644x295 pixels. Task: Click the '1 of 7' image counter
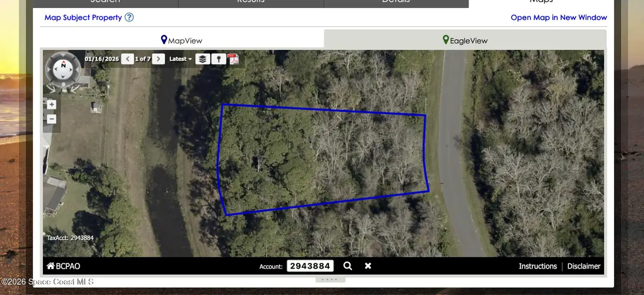143,59
